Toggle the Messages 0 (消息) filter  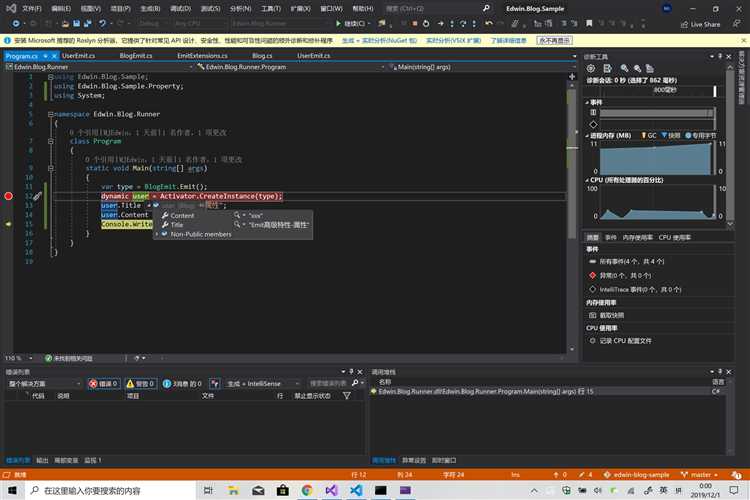coord(182,384)
